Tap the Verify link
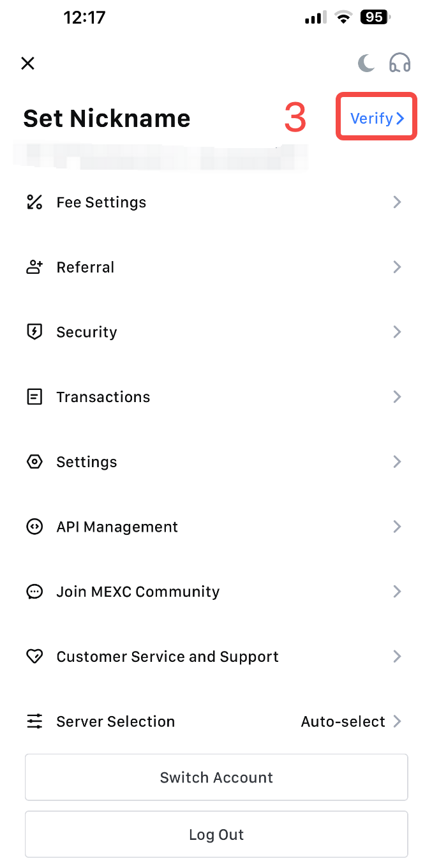 point(377,118)
